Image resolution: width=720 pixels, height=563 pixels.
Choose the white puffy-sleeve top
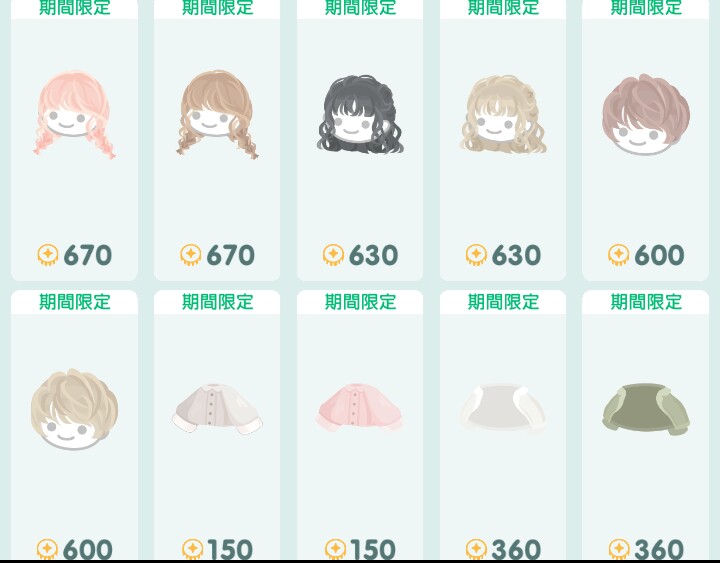point(503,409)
